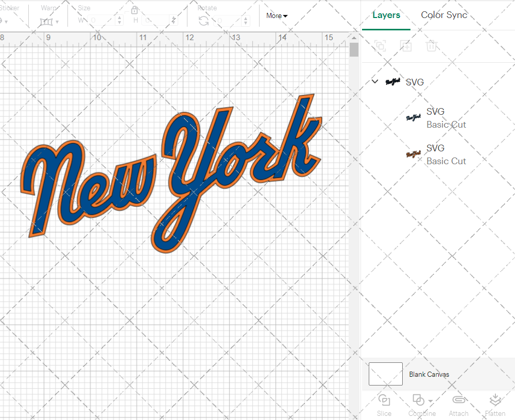Click the Duplicate layer icon
The width and height of the screenshot is (515, 420).
coord(406,46)
